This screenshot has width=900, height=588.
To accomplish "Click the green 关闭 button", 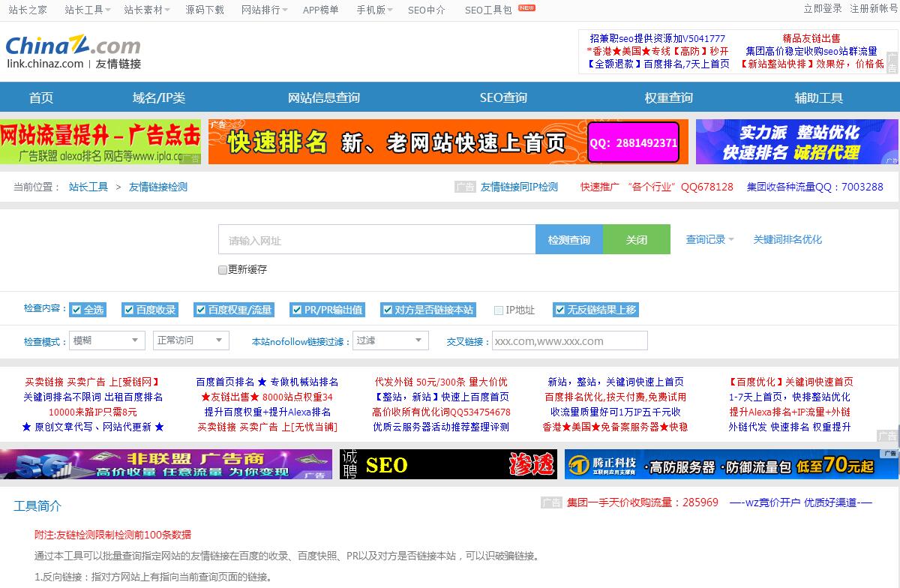I will 636,240.
